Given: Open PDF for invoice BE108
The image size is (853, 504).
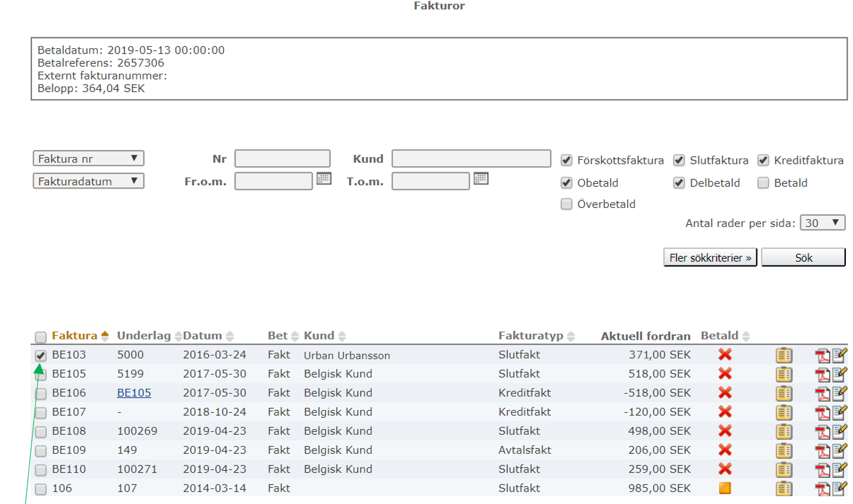Looking at the screenshot, I should tap(822, 432).
